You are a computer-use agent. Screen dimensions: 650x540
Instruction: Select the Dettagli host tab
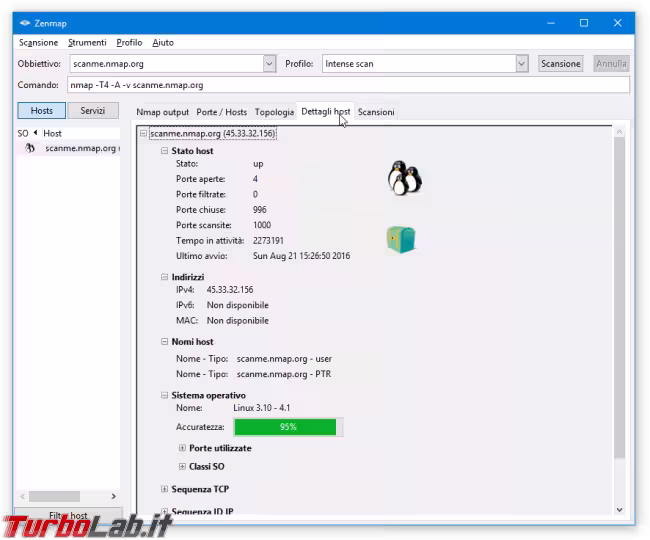click(x=325, y=111)
